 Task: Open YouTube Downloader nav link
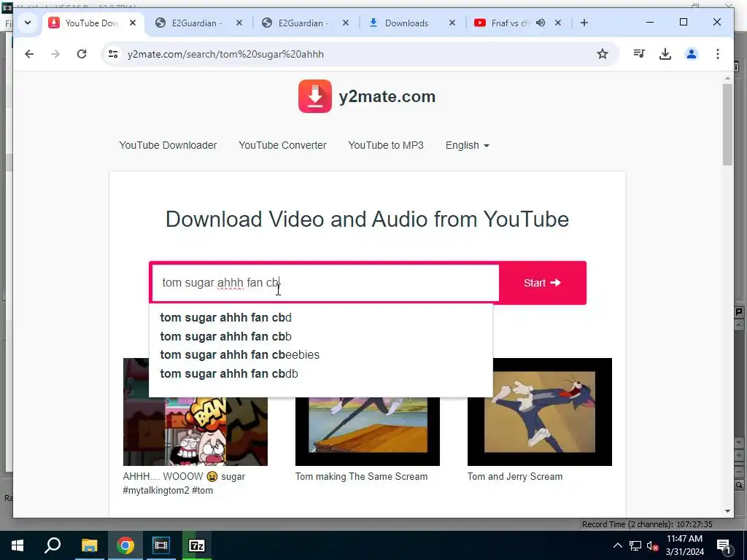(168, 145)
